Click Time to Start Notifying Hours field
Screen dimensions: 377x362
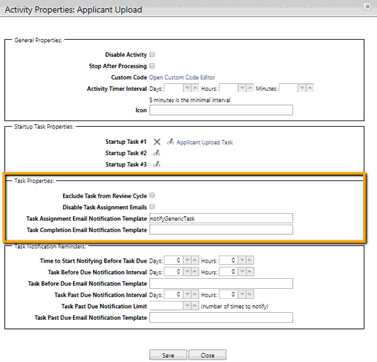pyautogui.click(x=229, y=260)
